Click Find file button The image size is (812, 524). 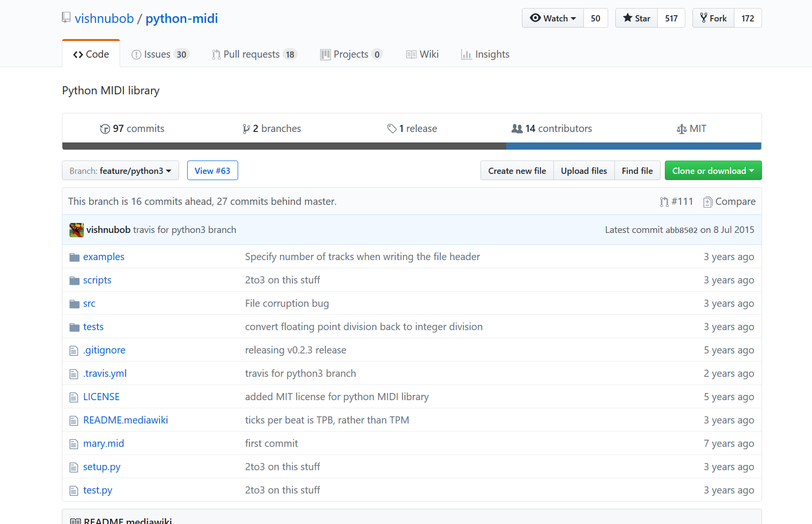(x=637, y=171)
